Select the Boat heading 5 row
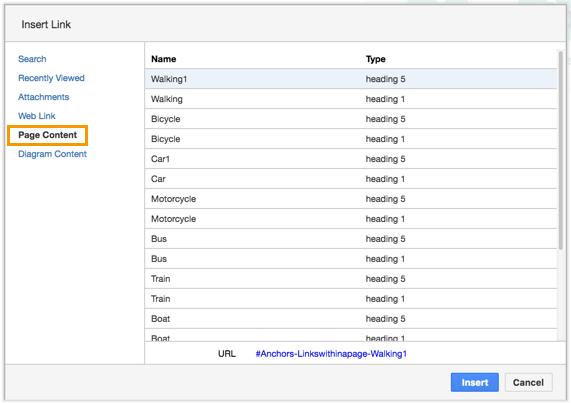The width and height of the screenshot is (571, 403). click(351, 319)
